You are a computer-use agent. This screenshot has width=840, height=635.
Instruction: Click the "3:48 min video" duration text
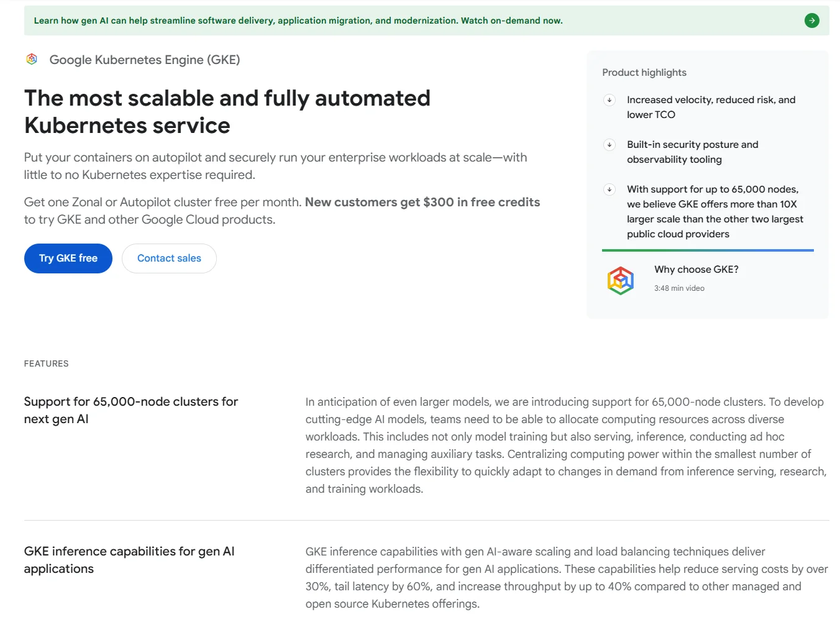tap(679, 288)
